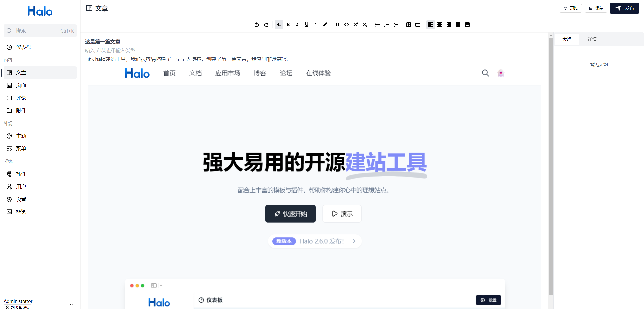Apply subscript formatting
The image size is (644, 309).
tap(365, 25)
